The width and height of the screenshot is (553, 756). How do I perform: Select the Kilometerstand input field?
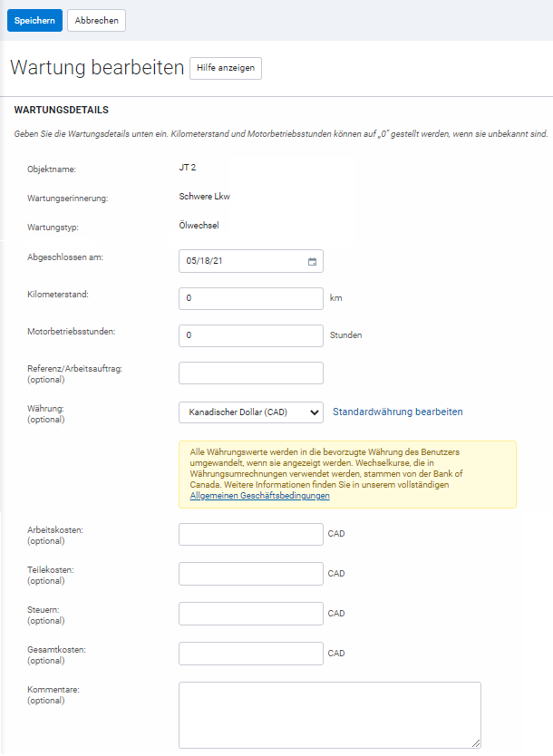click(x=251, y=298)
